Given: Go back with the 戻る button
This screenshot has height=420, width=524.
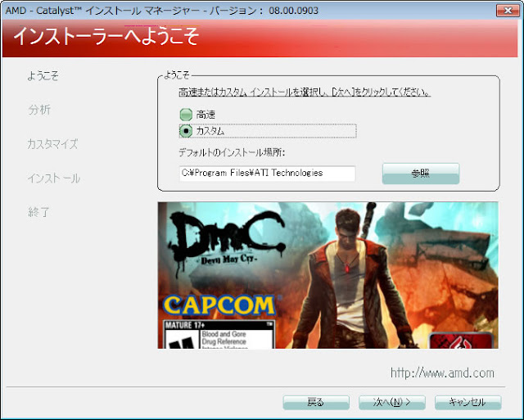Looking at the screenshot, I should click(x=316, y=403).
